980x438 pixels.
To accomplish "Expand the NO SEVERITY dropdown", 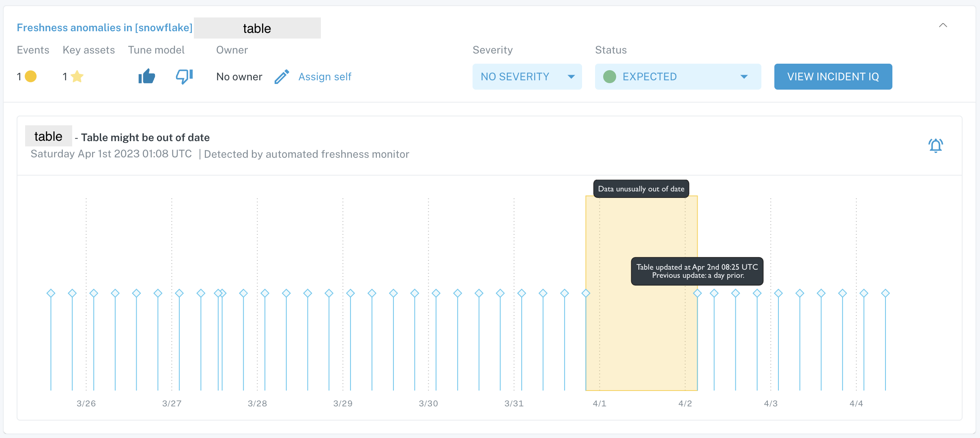I will tap(571, 77).
